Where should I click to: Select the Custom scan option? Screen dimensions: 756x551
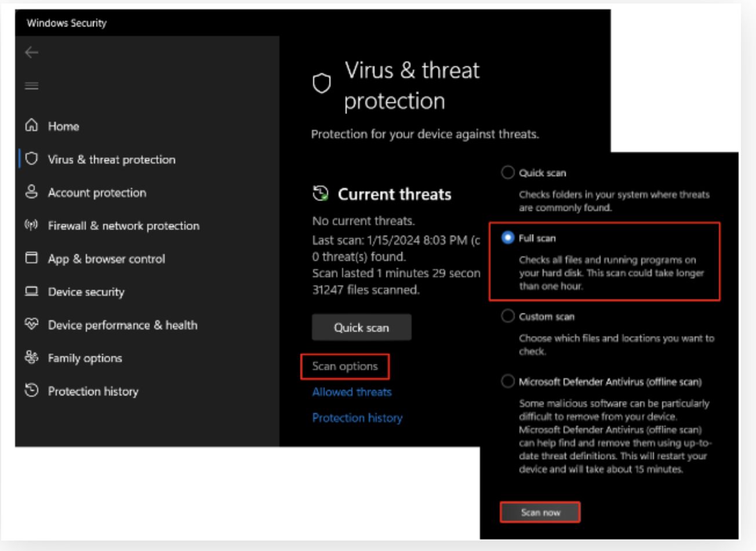509,316
